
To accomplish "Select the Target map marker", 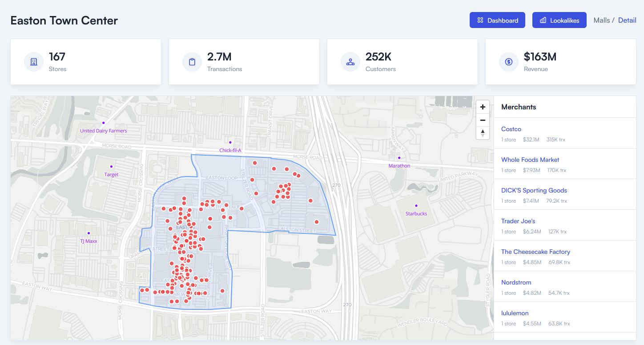I will (x=111, y=167).
